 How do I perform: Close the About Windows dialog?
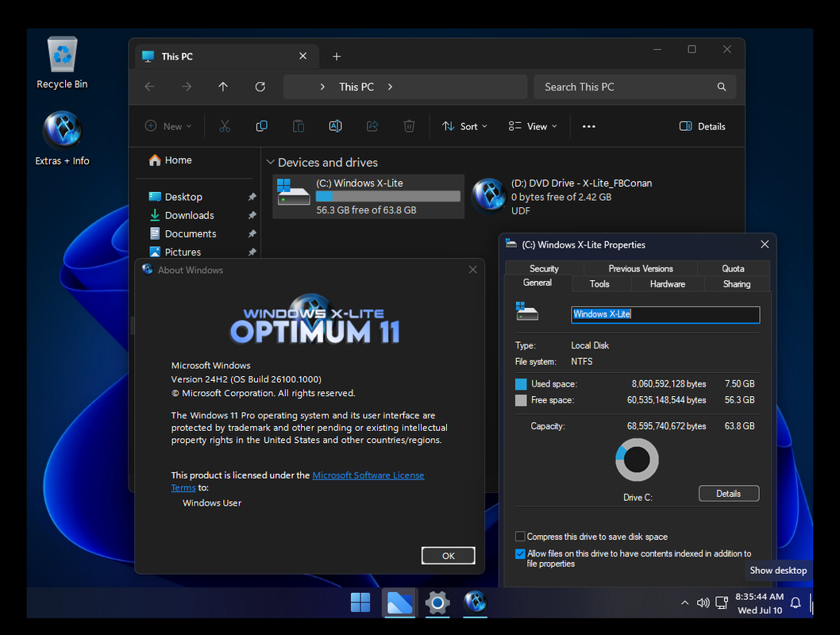click(x=472, y=270)
